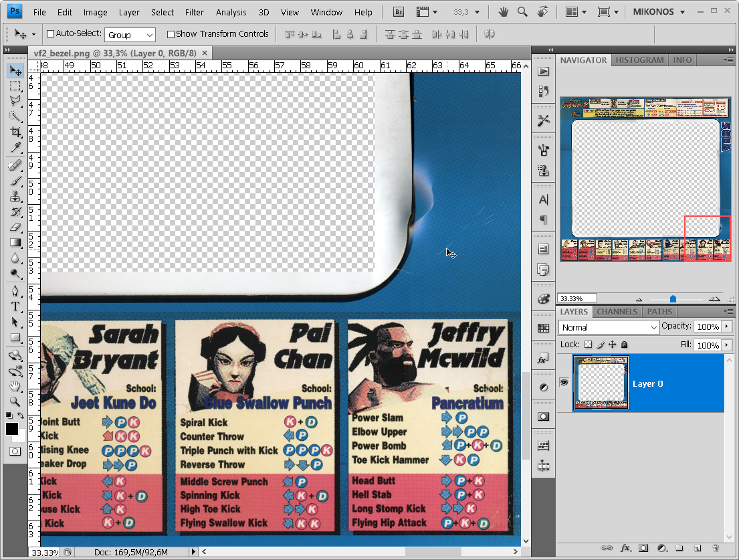Viewport: 739px width, 560px height.
Task: Open the Group auto-select dropdown
Action: coord(130,35)
